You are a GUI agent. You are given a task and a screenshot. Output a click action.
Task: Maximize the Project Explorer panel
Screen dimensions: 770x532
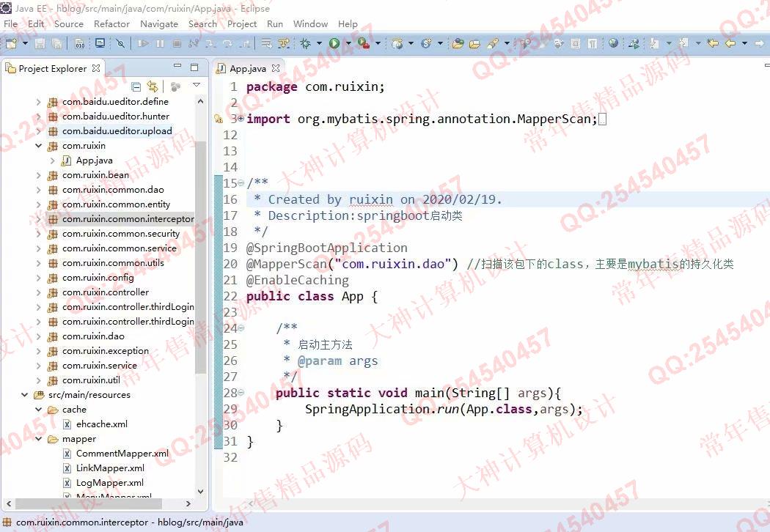point(194,67)
